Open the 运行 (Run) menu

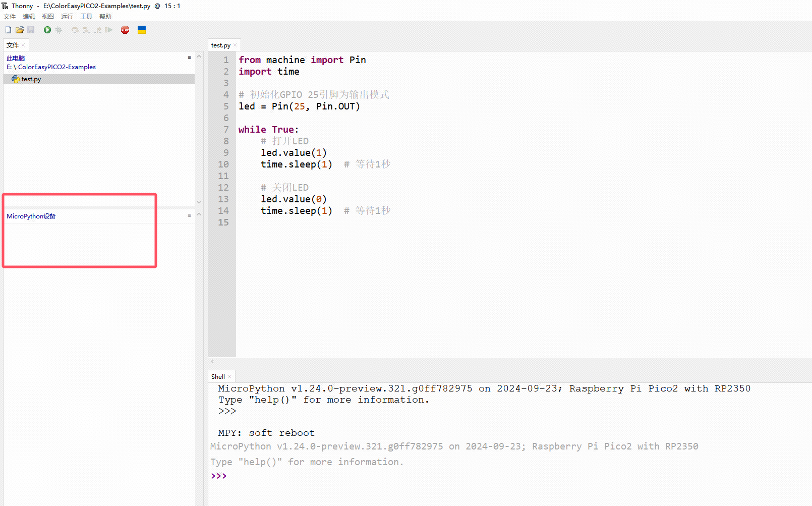(67, 17)
